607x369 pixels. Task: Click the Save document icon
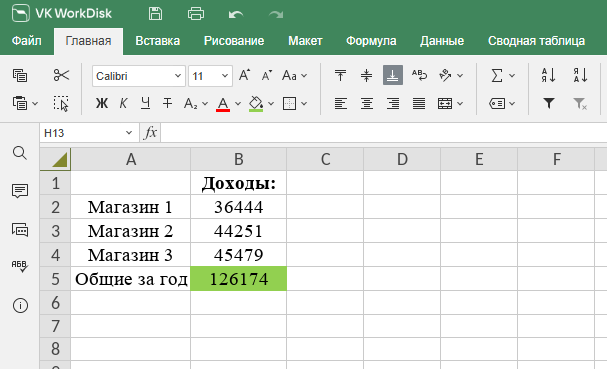click(x=156, y=14)
